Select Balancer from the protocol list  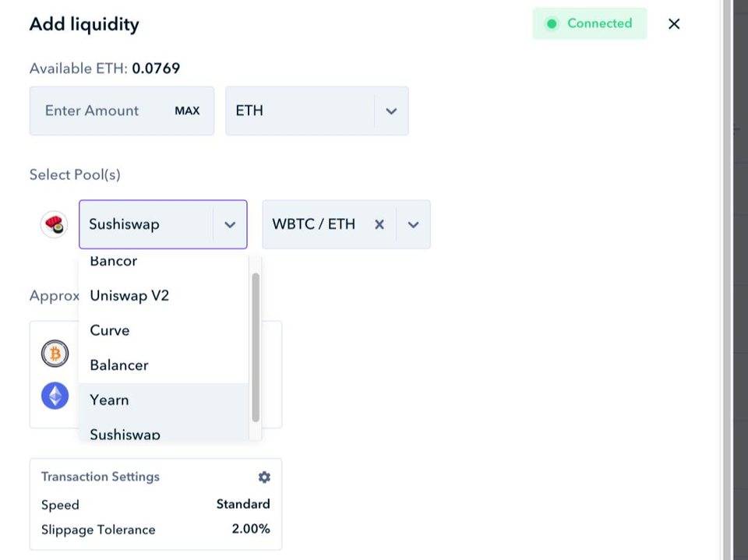[119, 365]
